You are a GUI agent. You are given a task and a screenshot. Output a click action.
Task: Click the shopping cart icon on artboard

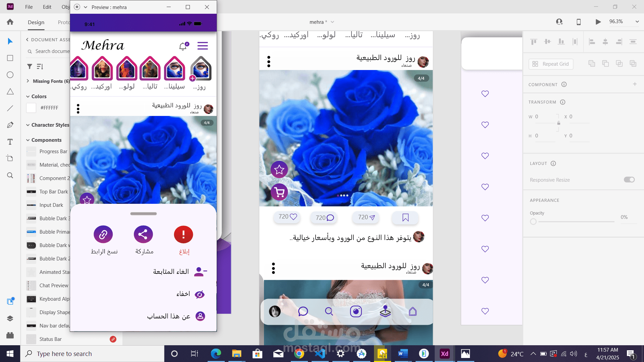tap(279, 192)
